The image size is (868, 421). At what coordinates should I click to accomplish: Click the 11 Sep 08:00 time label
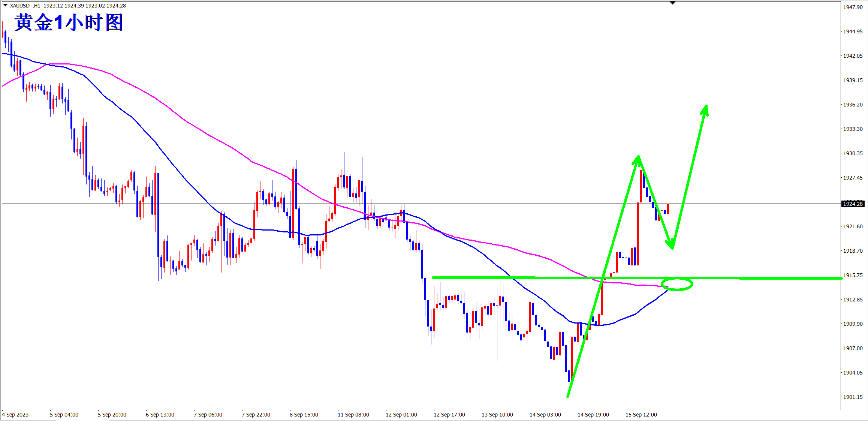(353, 415)
